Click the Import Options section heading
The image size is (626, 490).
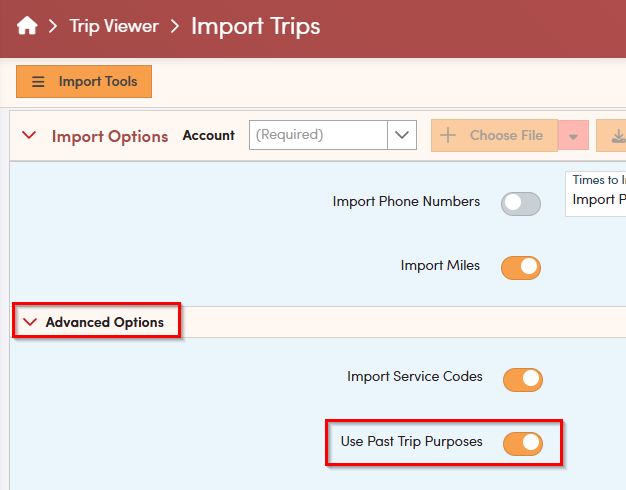(x=110, y=136)
